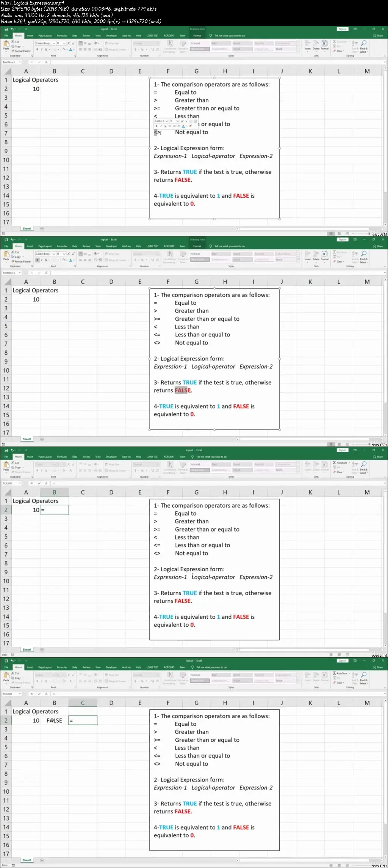Select the Sheet1 tab in the bottom frame
388x868 pixels.
[x=27, y=860]
